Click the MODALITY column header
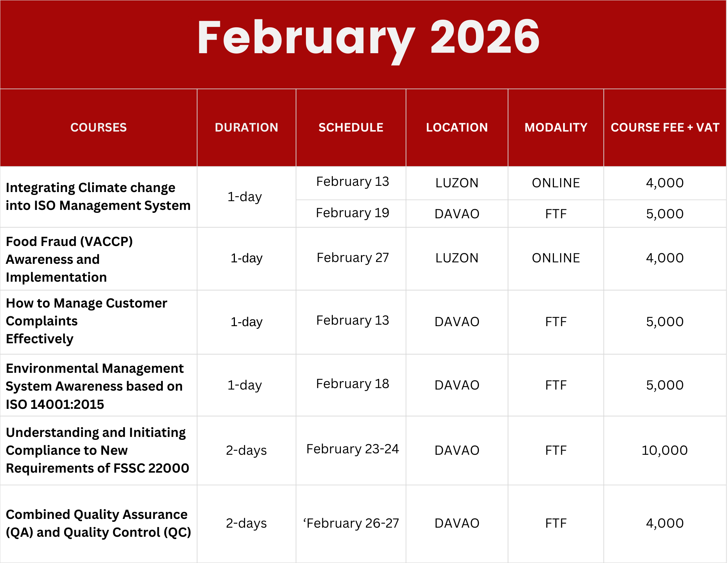Screen dimensions: 728x563 coord(556,128)
